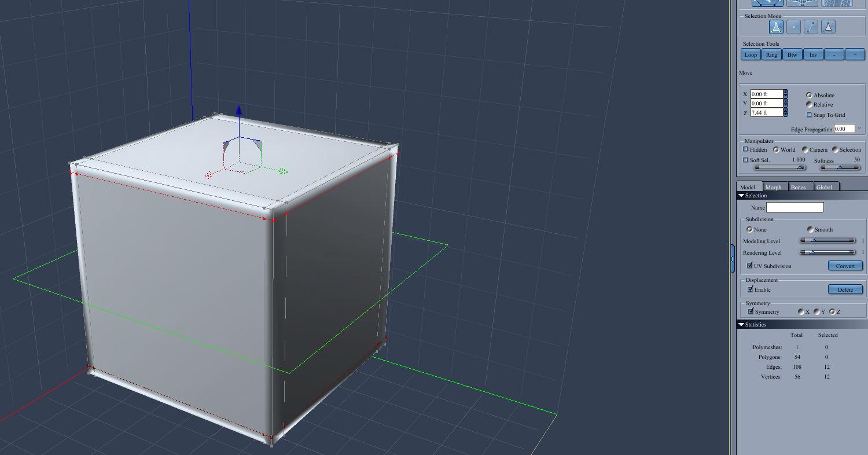868x455 pixels.
Task: Select the Absolute move option
Action: [x=809, y=95]
